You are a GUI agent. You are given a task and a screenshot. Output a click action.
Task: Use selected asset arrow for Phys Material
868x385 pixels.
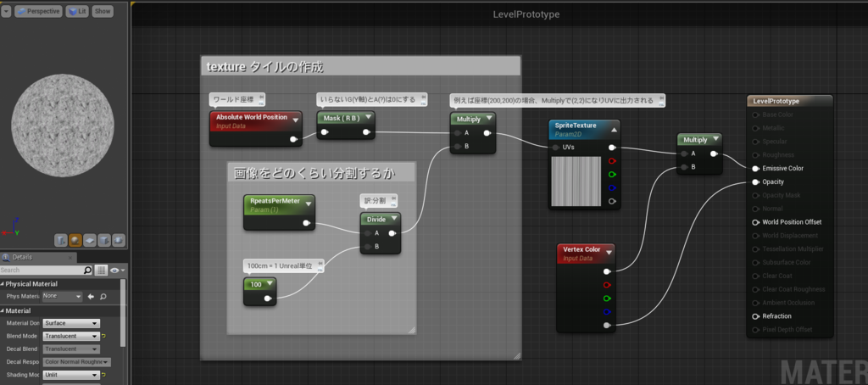[x=91, y=296]
